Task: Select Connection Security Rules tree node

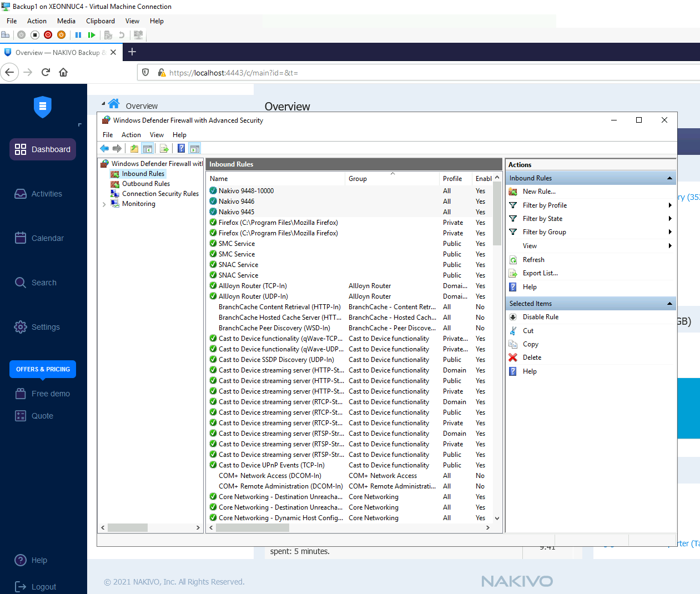Action: coord(160,194)
